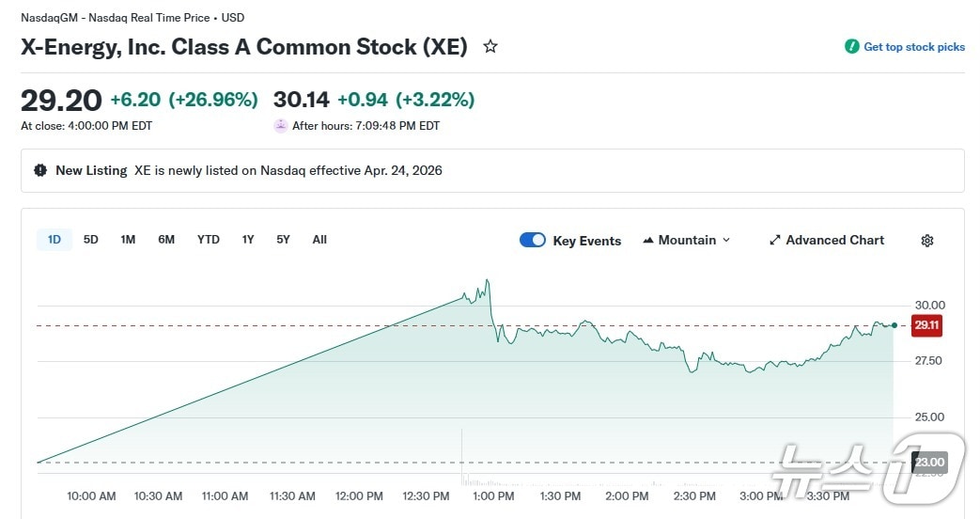This screenshot has height=519, width=980.
Task: Select the 1M chart range
Action: tap(128, 240)
